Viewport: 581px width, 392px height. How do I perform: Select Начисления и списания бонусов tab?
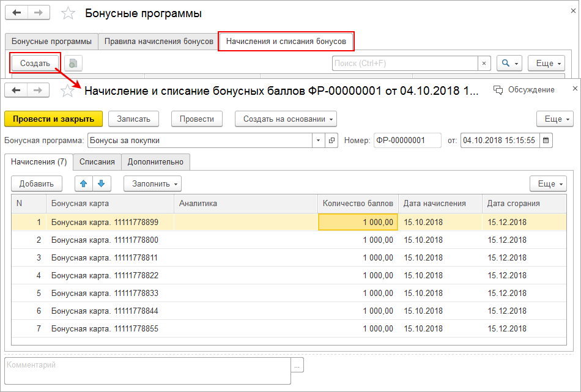pyautogui.click(x=286, y=41)
